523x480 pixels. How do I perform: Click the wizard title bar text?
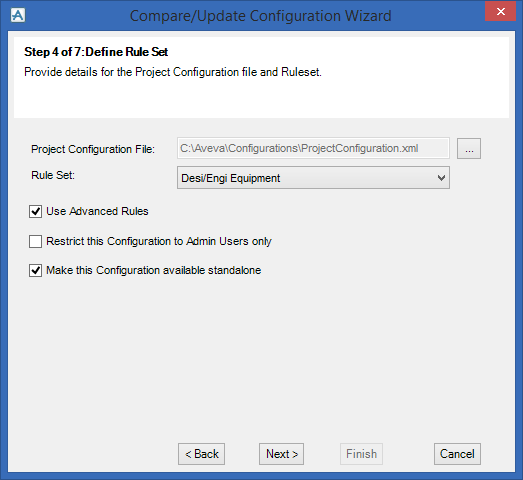point(260,16)
